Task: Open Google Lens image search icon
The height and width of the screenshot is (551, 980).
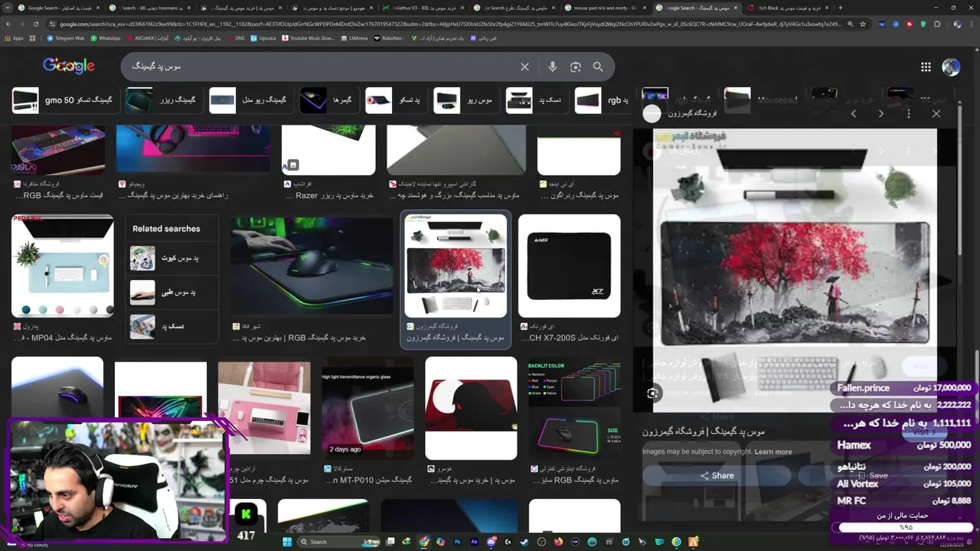Action: (576, 67)
